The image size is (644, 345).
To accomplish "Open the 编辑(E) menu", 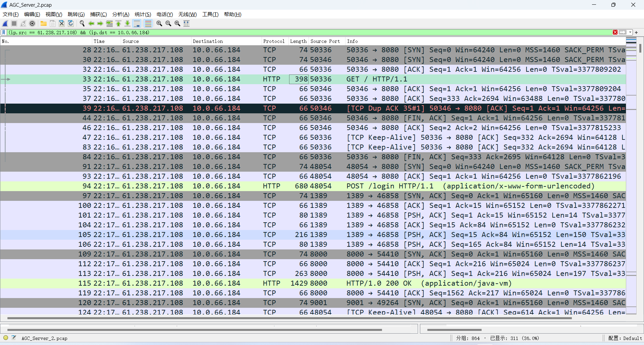I will (32, 14).
